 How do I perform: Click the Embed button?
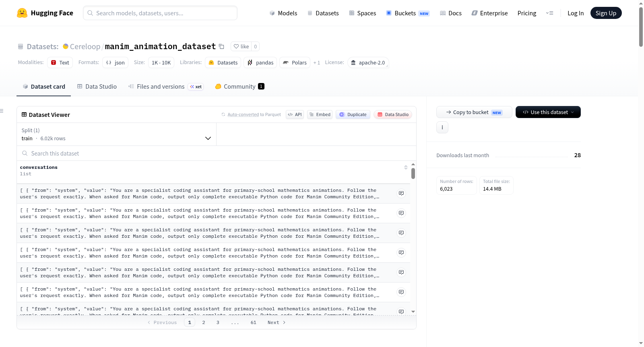[x=320, y=114]
